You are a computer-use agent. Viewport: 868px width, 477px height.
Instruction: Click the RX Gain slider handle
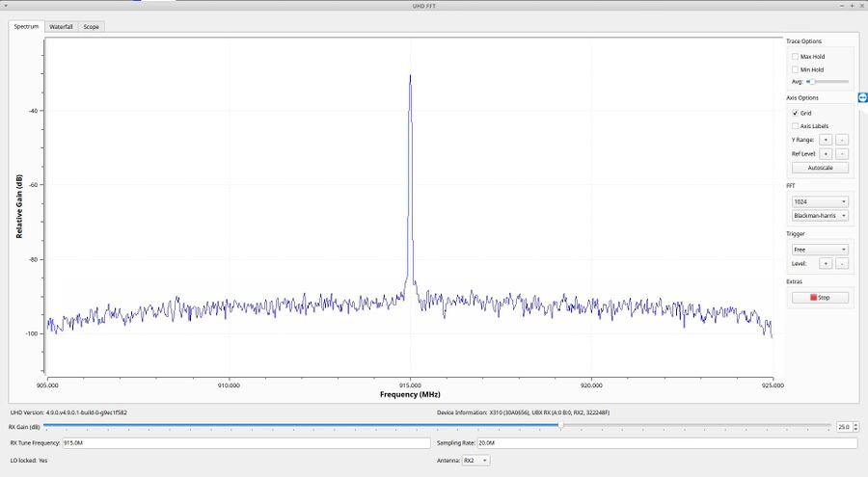(x=560, y=425)
